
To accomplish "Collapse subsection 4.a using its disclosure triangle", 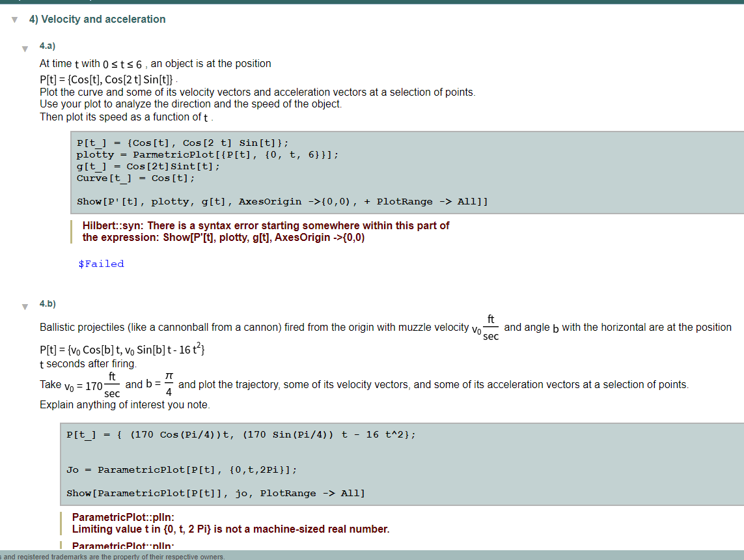I will (24, 48).
